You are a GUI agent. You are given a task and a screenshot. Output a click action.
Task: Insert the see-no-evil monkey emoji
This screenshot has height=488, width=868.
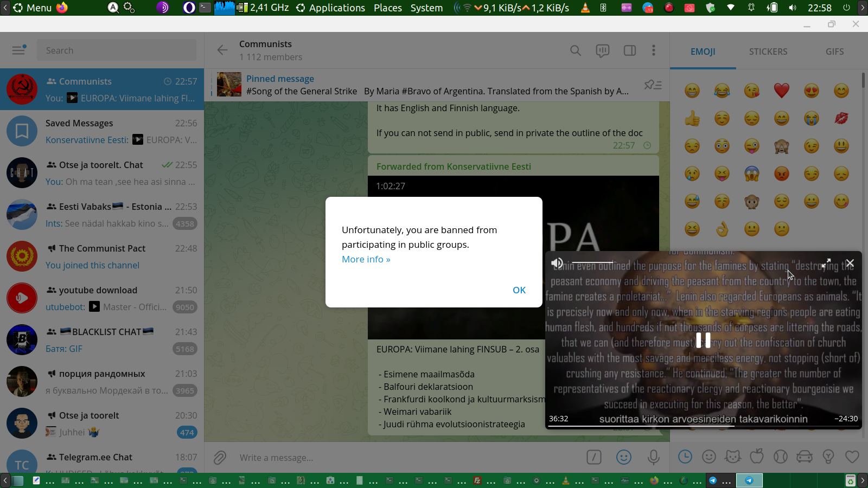(x=782, y=146)
